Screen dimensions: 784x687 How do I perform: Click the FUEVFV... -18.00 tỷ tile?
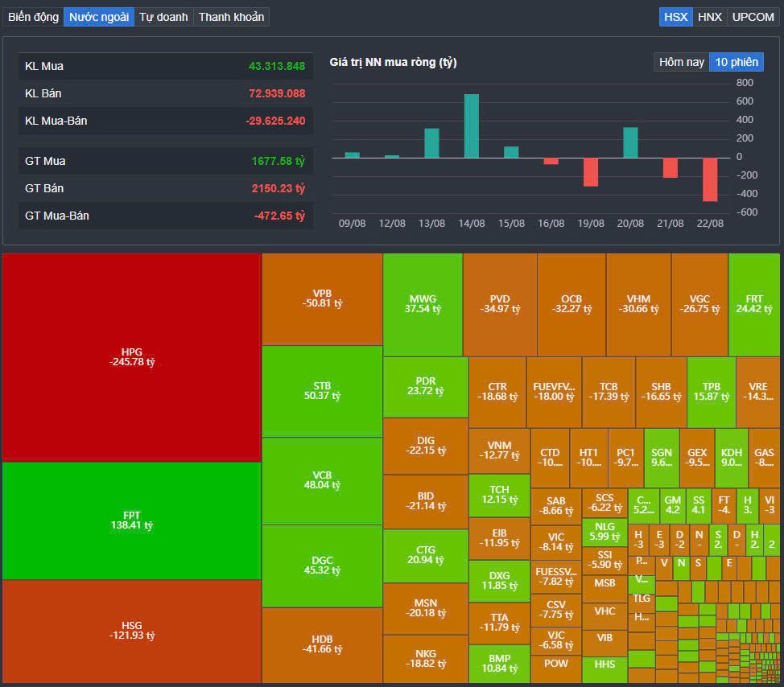pos(554,392)
